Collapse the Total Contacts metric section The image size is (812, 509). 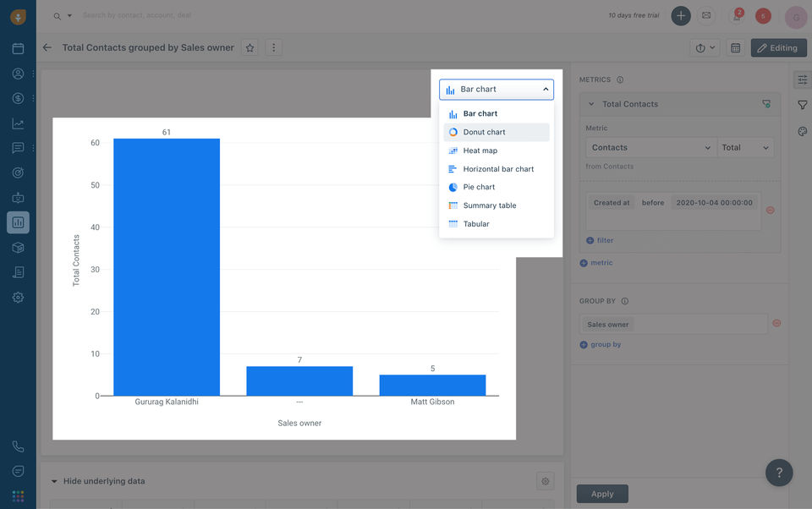591,104
